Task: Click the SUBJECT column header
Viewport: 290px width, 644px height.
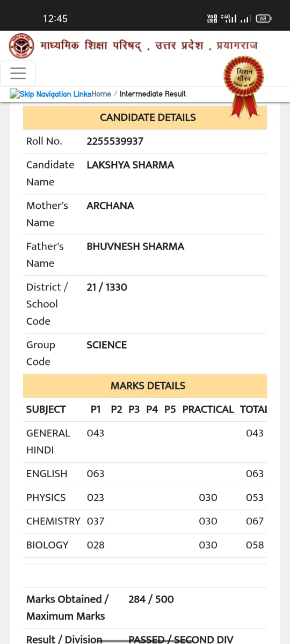Action: [x=46, y=409]
